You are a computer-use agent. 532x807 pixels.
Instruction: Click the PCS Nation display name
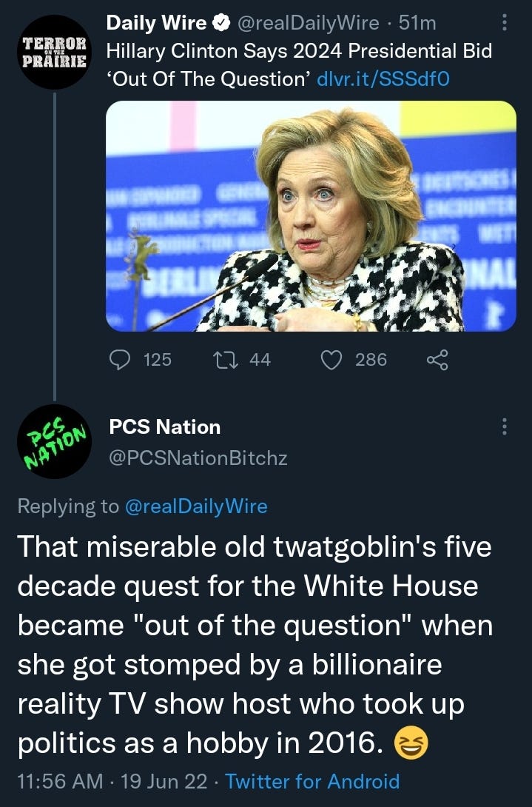[165, 427]
